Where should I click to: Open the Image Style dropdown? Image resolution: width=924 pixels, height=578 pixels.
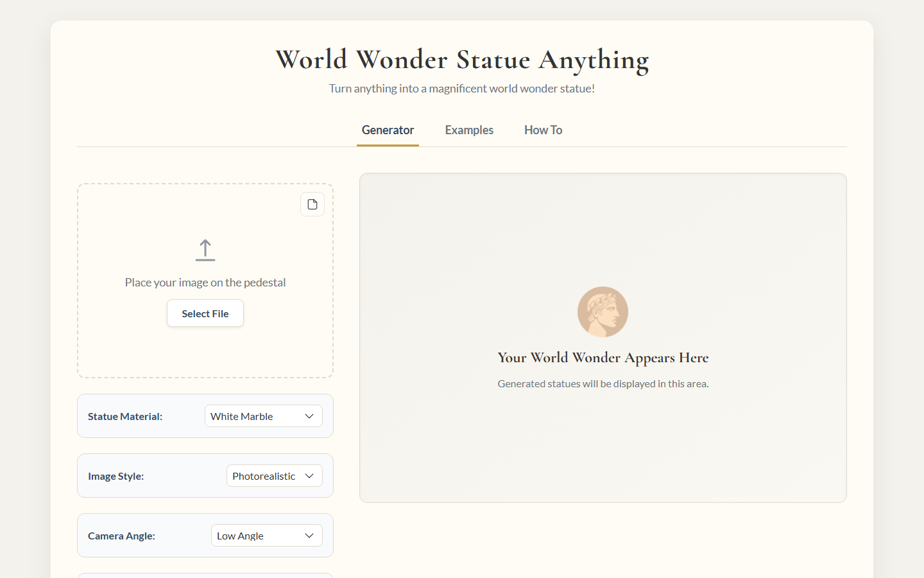pos(275,476)
